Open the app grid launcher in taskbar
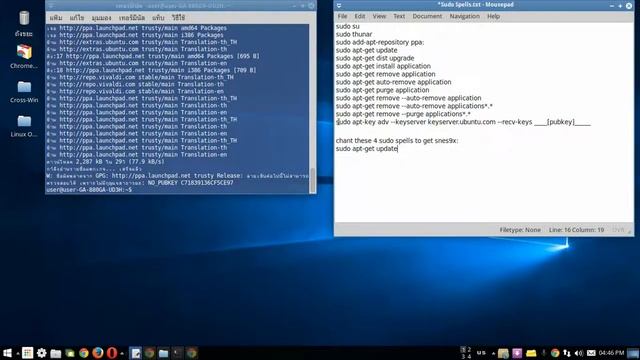 [27, 353]
